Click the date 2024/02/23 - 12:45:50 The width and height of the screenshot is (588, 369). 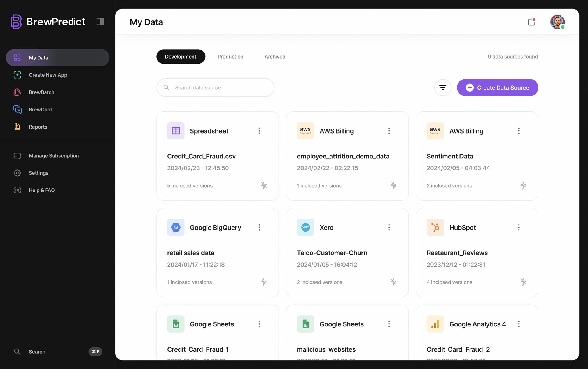point(198,168)
